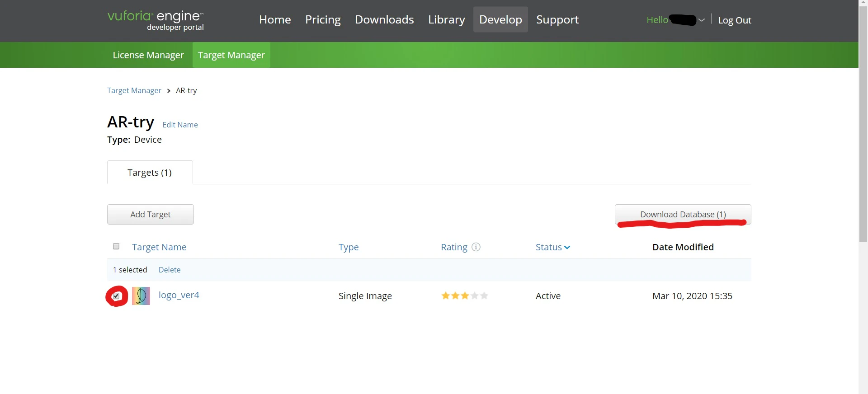Sort by Rating column header
868x394 pixels.
coord(454,247)
